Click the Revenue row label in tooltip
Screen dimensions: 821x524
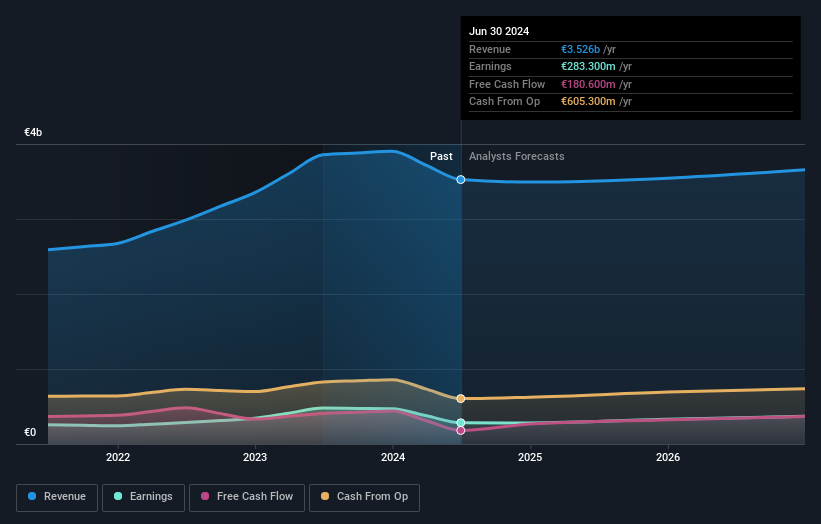click(490, 49)
